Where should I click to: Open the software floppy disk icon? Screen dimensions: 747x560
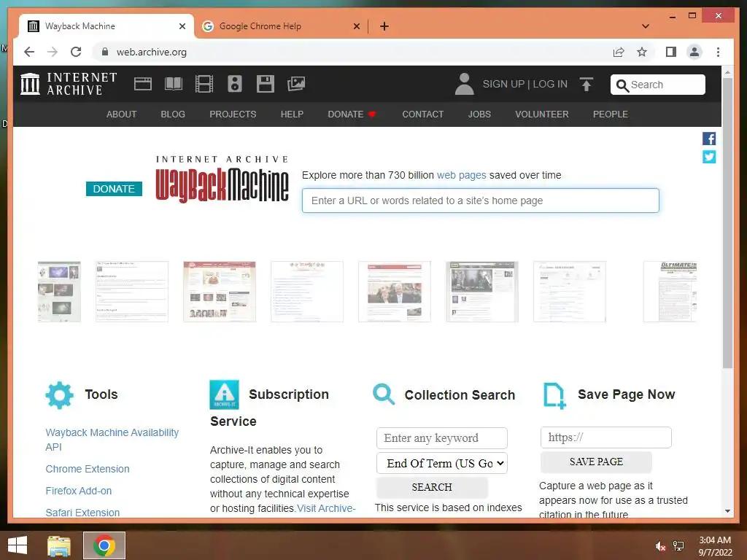266,84
